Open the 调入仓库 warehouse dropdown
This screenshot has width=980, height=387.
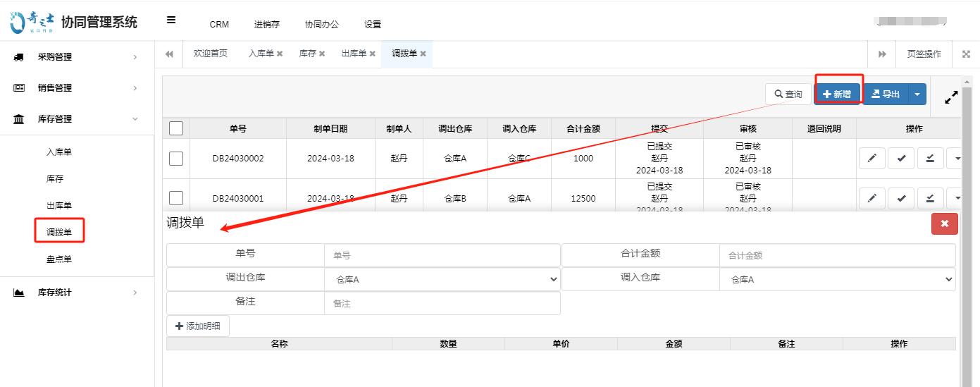[x=837, y=280]
